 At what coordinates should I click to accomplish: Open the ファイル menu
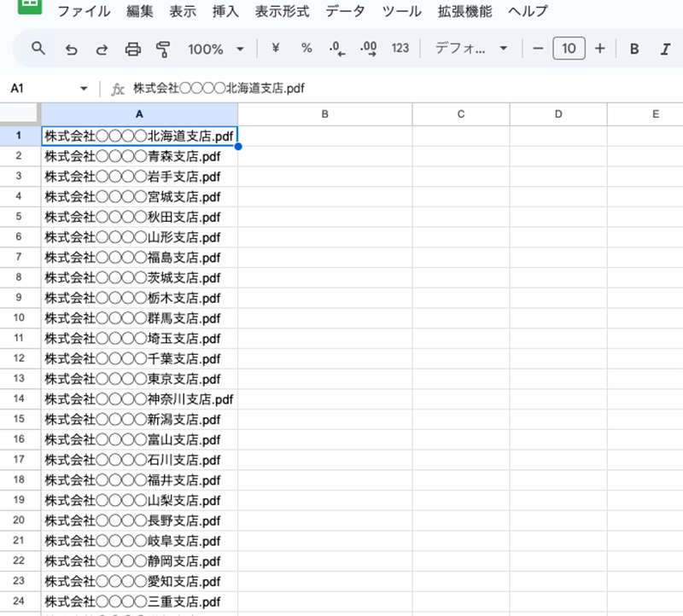pos(83,11)
